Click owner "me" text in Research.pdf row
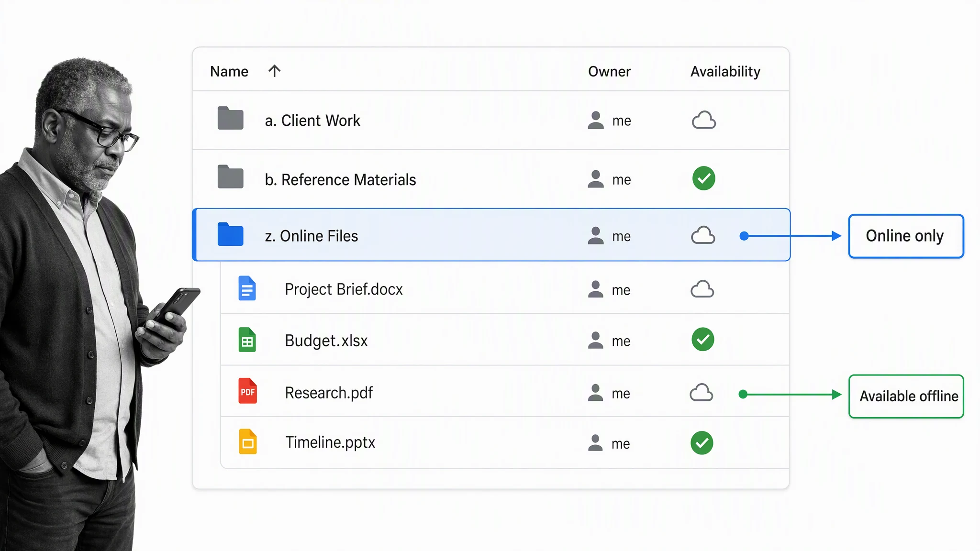Viewport: 980px width, 551px height. coord(621,394)
